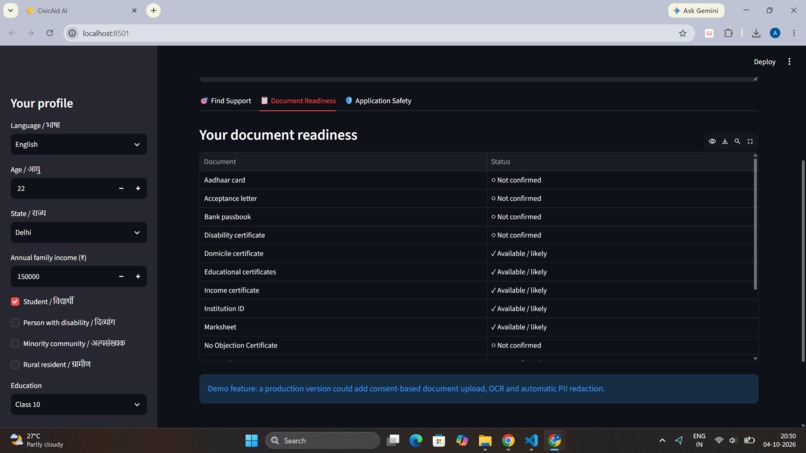Open the Wi-Fi network tray icon
806x453 pixels.
click(719, 441)
